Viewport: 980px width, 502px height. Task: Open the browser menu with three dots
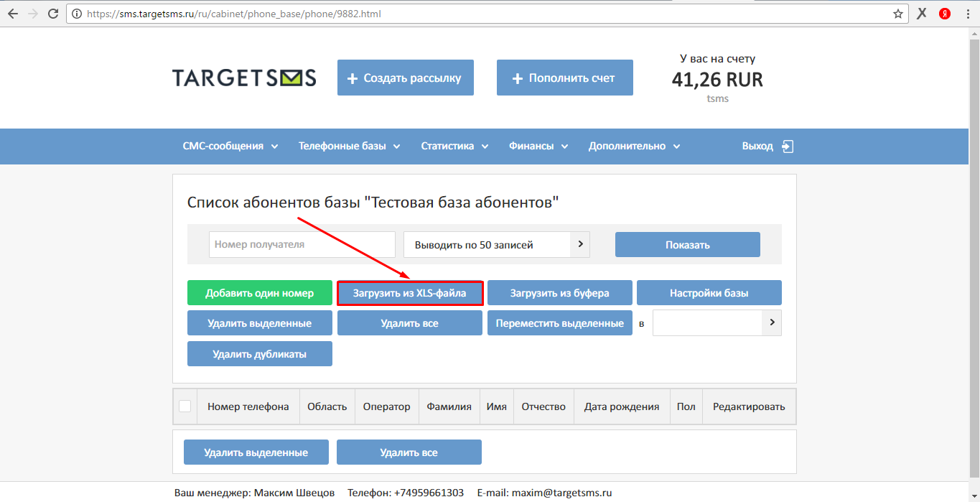(x=967, y=14)
